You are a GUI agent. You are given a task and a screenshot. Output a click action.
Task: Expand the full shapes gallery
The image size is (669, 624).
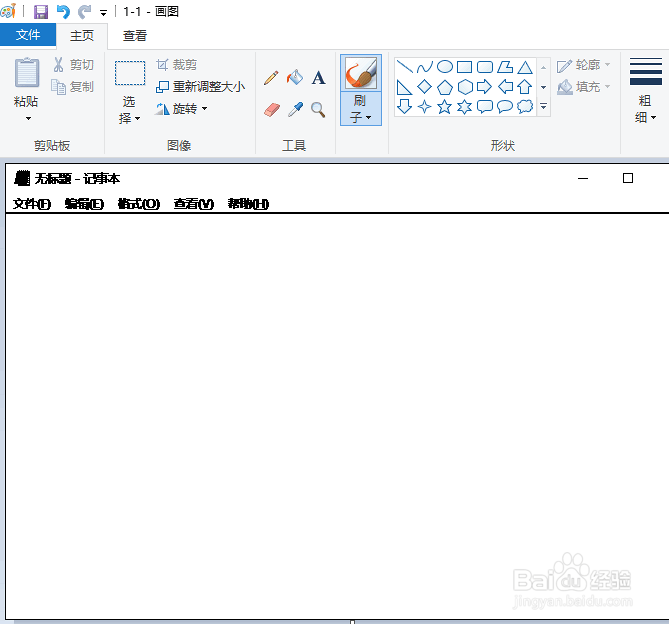pyautogui.click(x=544, y=106)
